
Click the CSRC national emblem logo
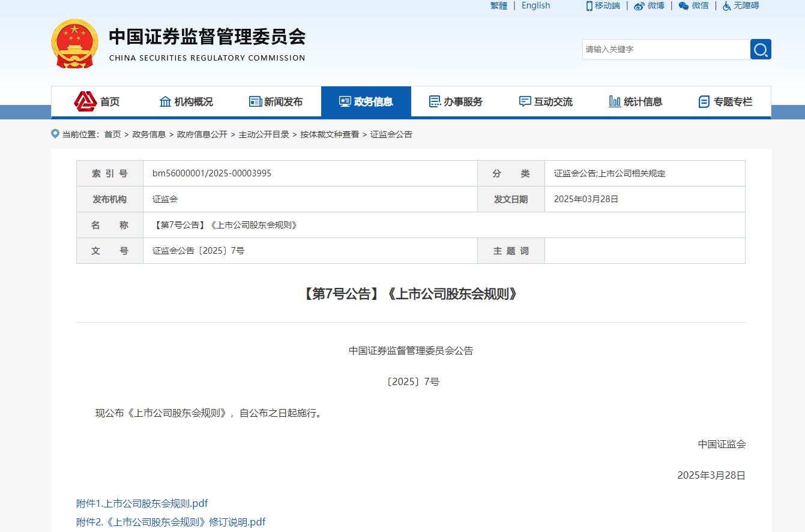74,43
